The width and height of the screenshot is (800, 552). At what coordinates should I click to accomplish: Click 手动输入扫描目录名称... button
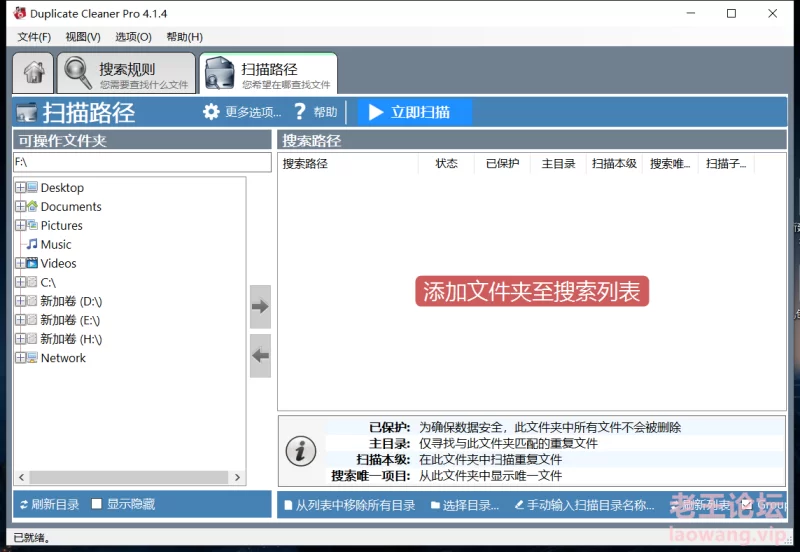click(584, 505)
